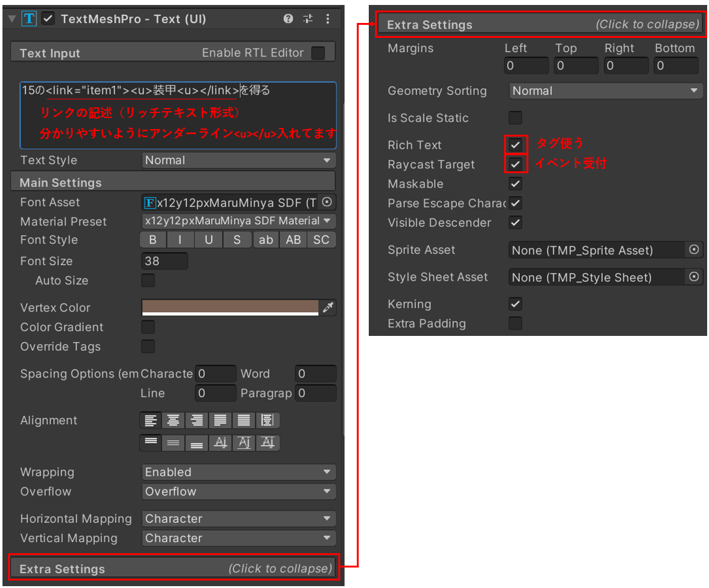Choose the center horizontal alignment icon
This screenshot has height=588, width=709.
point(174,420)
